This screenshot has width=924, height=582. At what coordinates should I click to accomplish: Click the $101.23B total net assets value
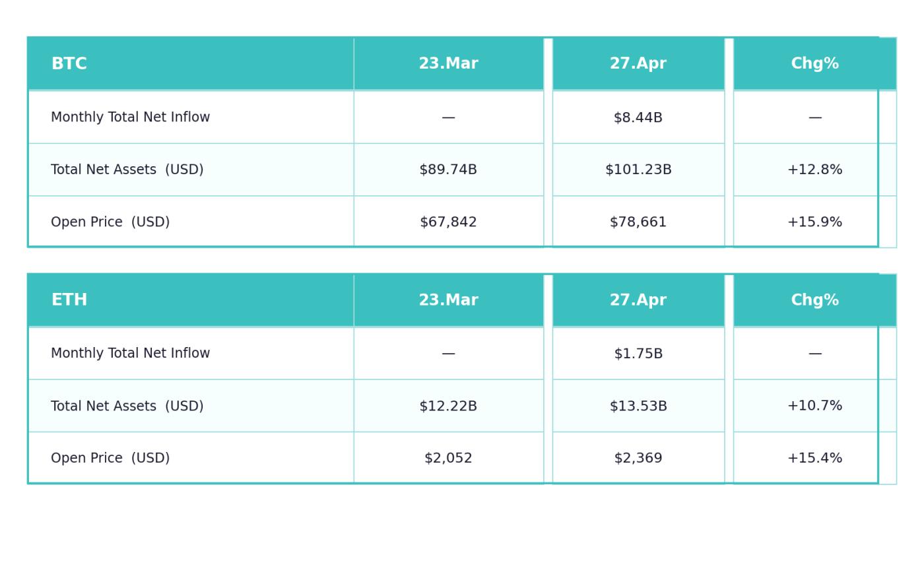[638, 170]
